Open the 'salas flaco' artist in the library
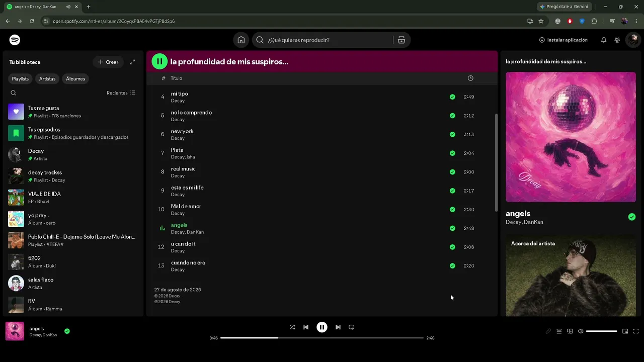The height and width of the screenshot is (362, 644). pos(73,284)
